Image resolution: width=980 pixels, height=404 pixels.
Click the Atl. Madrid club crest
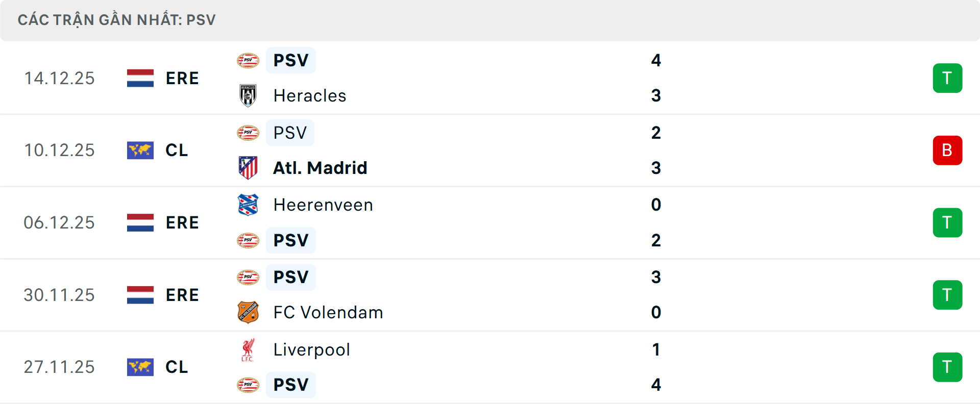coord(248,168)
